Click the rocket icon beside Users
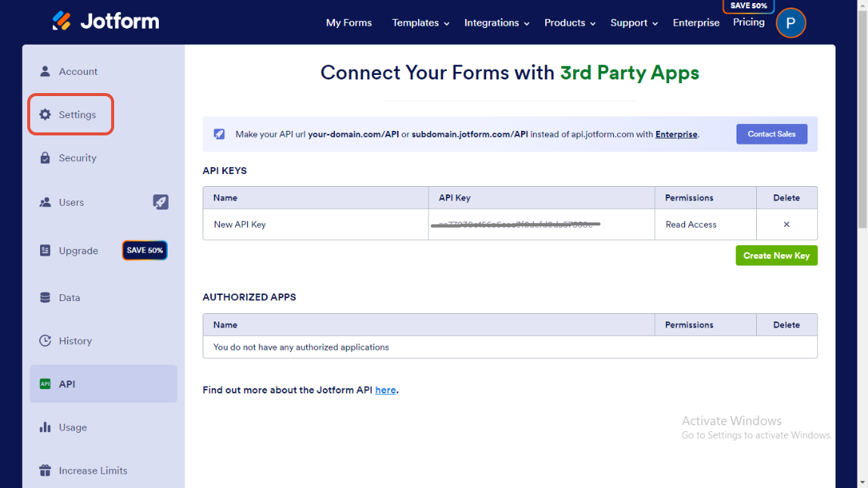This screenshot has height=488, width=868. 160,202
